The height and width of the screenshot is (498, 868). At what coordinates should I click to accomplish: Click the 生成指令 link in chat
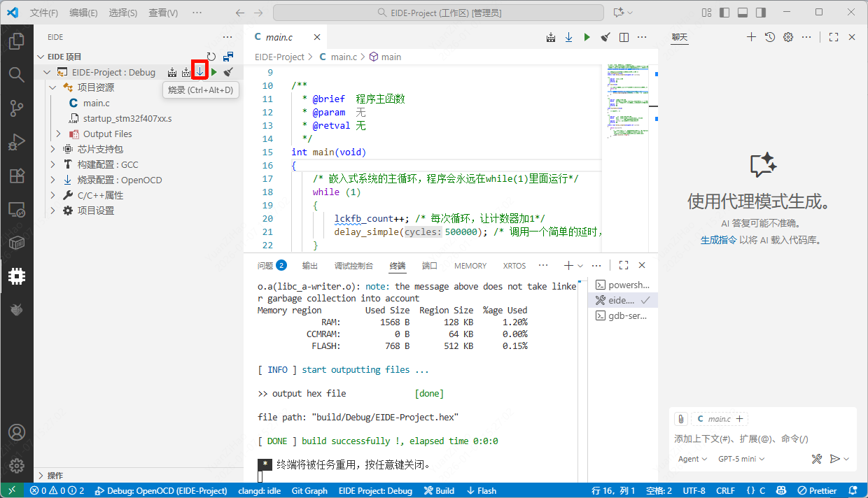(718, 240)
